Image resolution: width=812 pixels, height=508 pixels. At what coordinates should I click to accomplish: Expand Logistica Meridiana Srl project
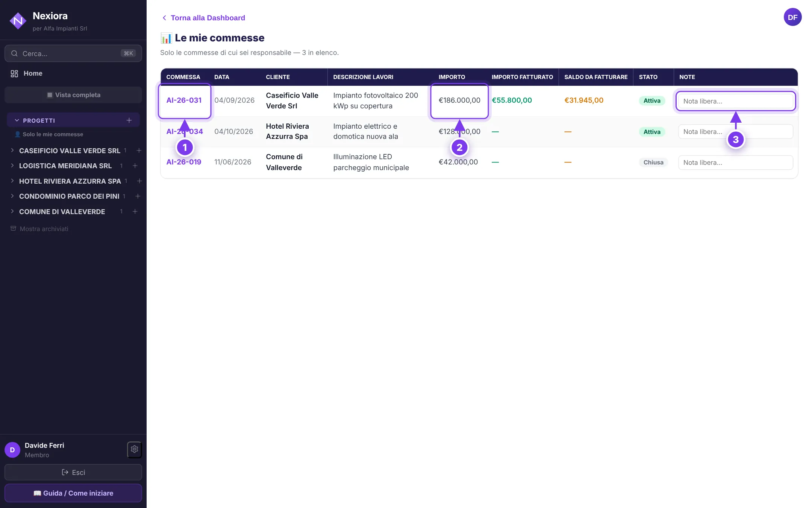click(12, 165)
